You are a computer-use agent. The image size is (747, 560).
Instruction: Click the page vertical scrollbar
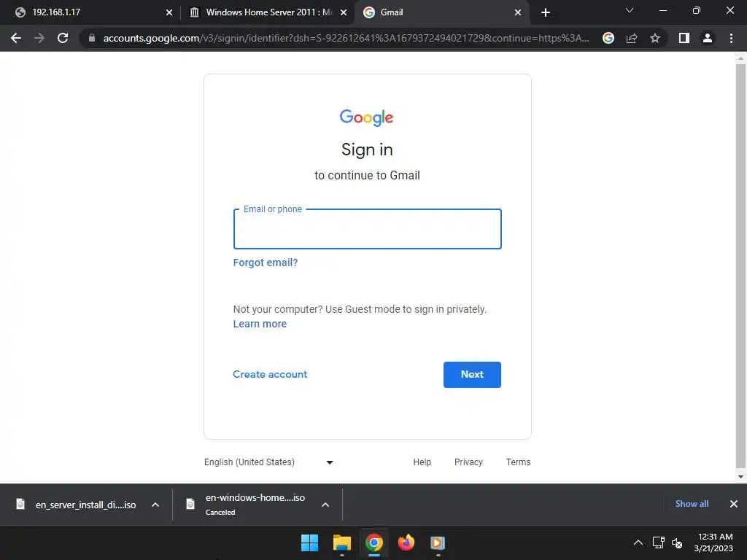point(740,265)
